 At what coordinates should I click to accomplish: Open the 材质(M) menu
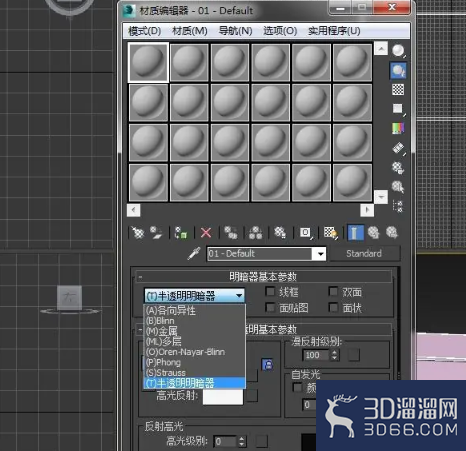click(x=190, y=31)
